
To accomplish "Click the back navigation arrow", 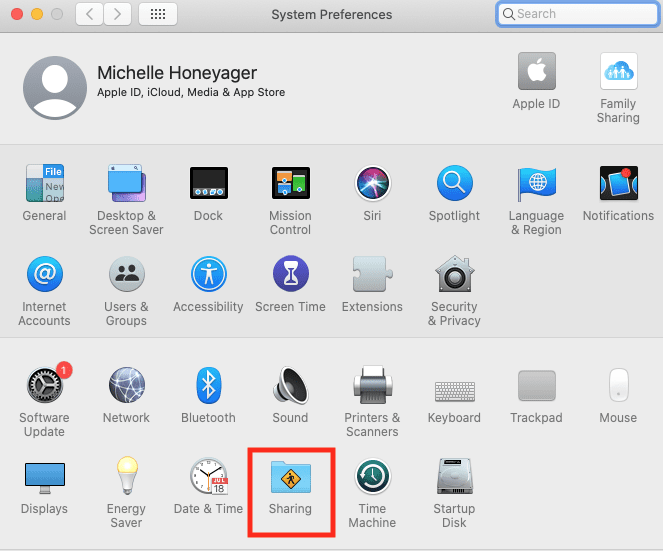I will point(90,14).
